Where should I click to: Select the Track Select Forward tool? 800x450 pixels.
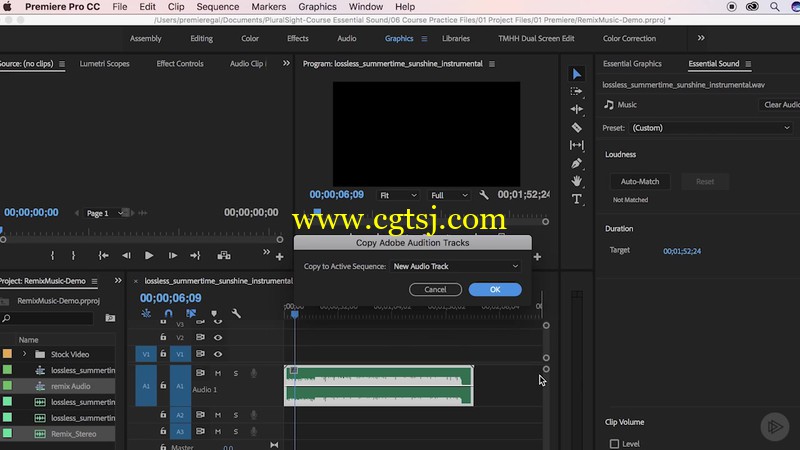point(577,91)
